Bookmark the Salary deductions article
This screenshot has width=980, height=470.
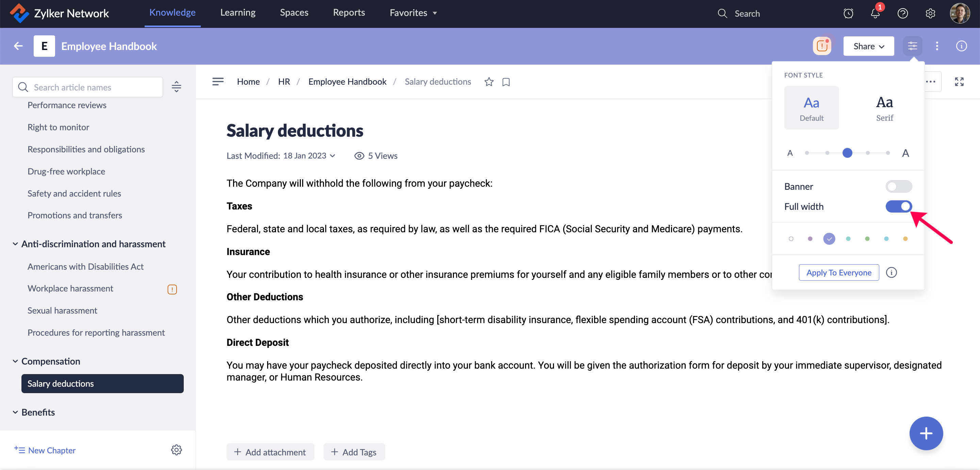[506, 82]
